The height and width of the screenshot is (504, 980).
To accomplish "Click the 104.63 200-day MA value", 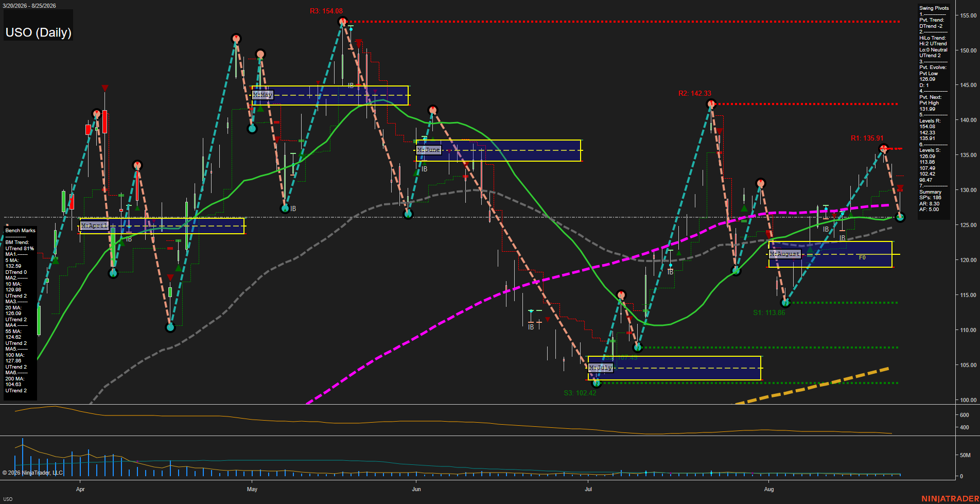I will 13,385.
